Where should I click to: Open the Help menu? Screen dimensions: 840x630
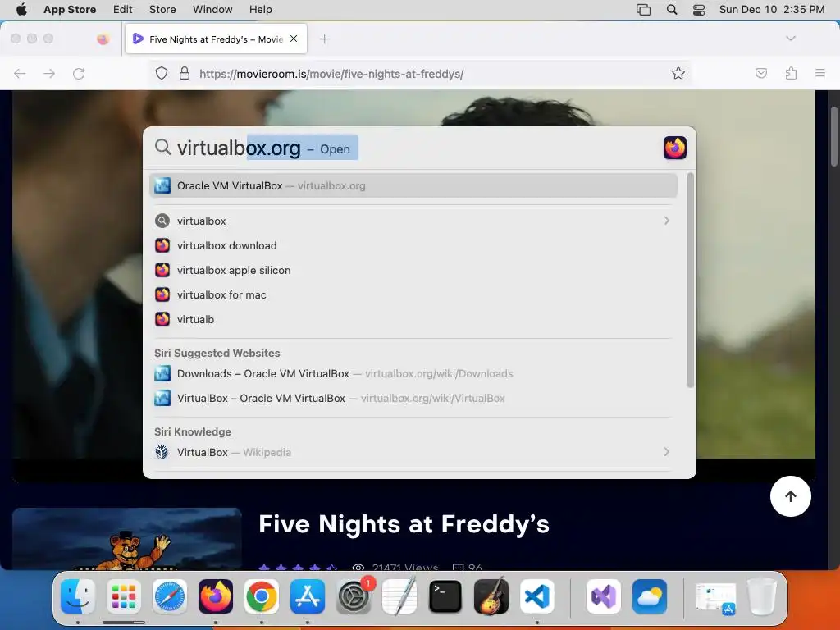(260, 9)
